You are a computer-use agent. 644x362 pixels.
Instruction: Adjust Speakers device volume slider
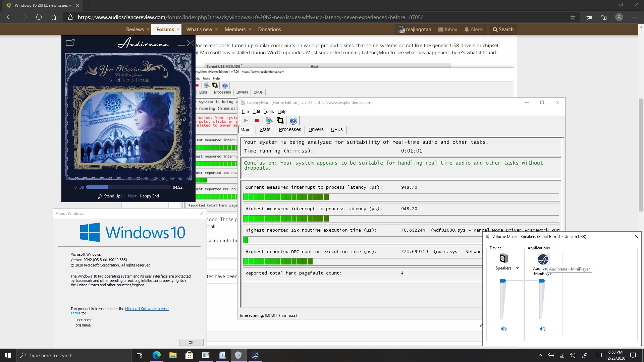coord(503,281)
